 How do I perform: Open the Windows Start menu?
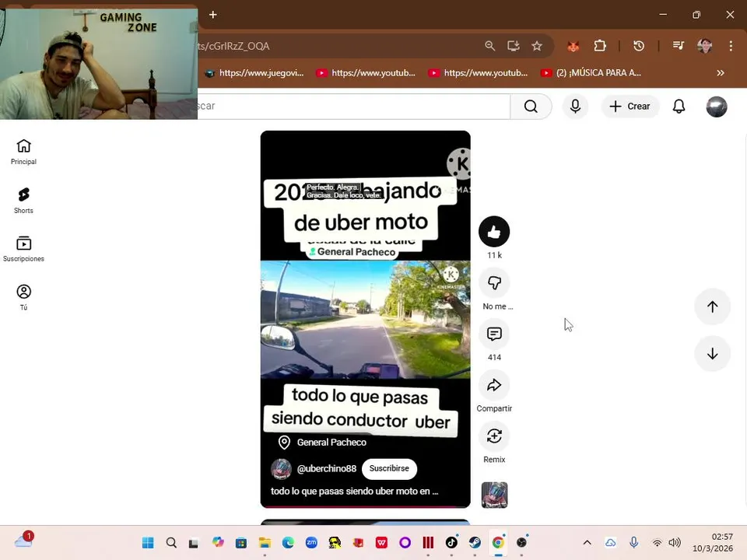pyautogui.click(x=148, y=543)
